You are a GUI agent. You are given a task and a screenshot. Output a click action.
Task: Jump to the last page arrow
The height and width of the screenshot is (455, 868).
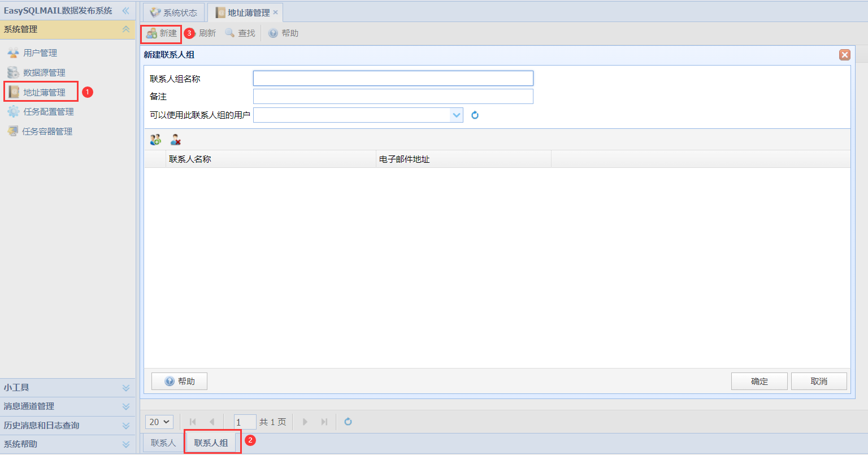324,422
